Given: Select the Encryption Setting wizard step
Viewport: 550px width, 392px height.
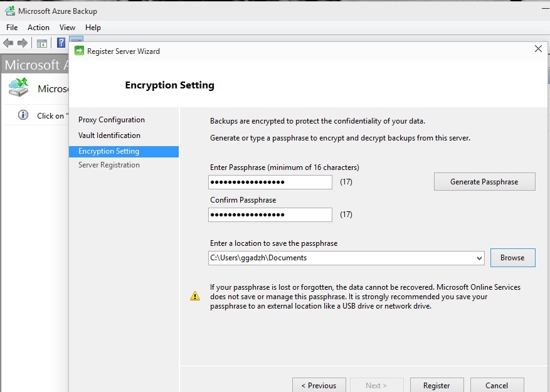Looking at the screenshot, I should point(124,151).
